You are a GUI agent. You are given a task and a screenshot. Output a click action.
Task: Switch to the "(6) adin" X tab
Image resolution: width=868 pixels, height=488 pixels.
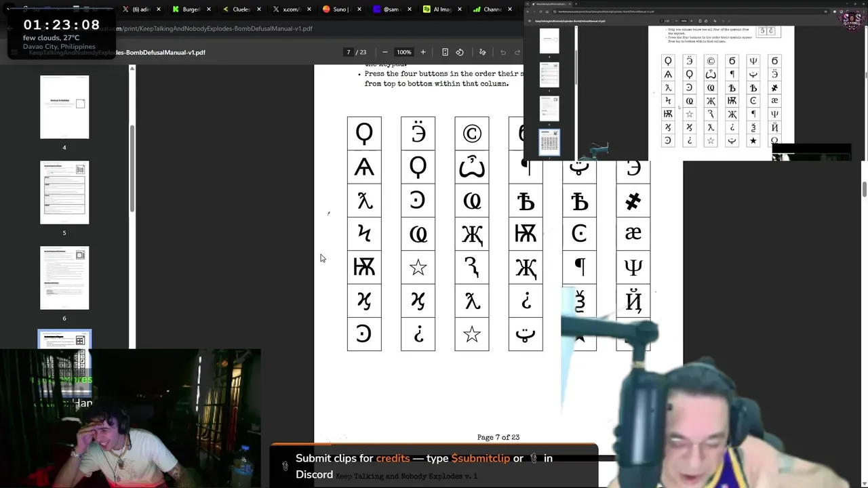pos(141,9)
